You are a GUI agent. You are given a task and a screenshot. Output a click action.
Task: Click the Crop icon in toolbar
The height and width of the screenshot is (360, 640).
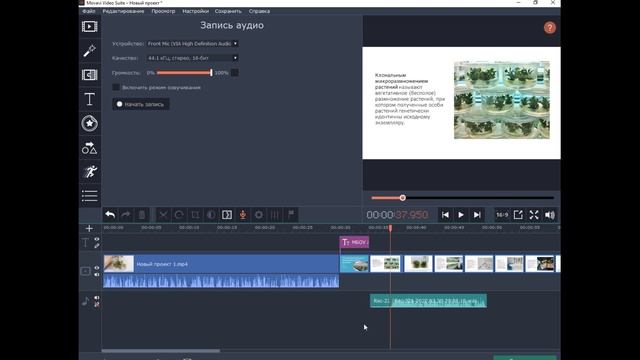(195, 215)
